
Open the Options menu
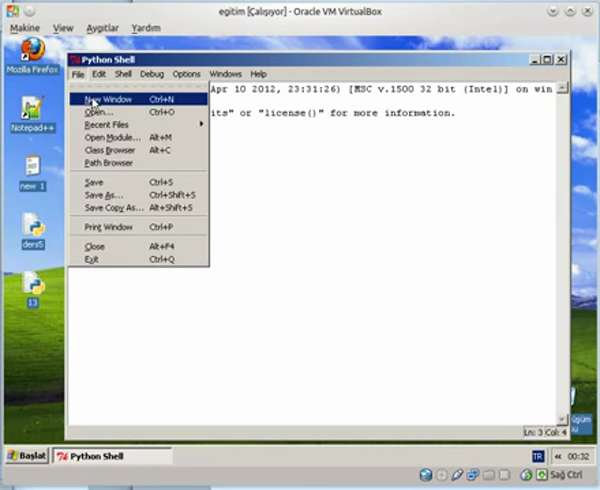click(186, 74)
